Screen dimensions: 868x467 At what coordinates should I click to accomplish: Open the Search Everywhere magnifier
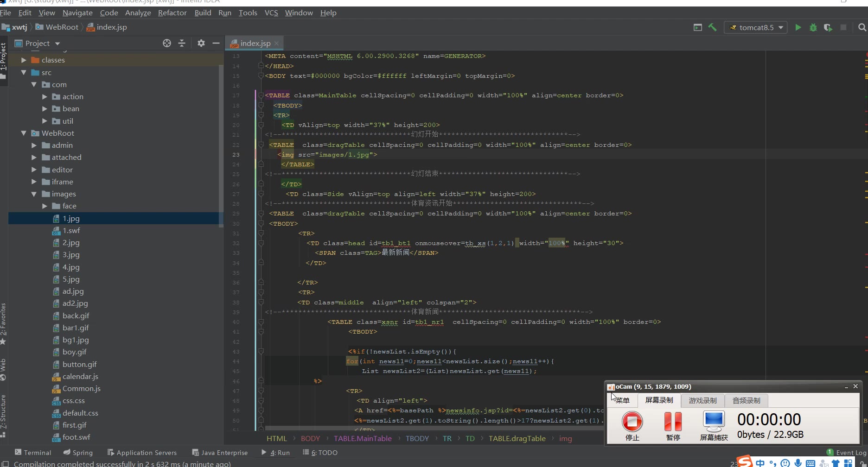[862, 27]
